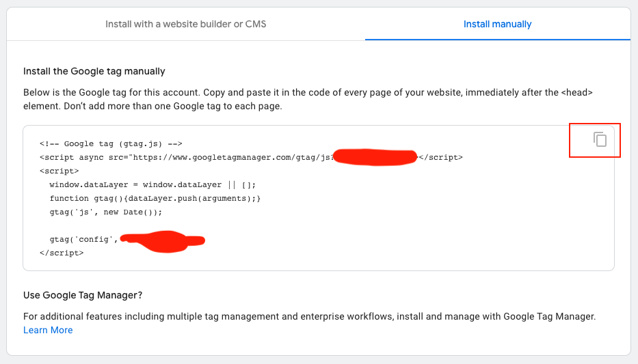Click the 'For additional features' description text

(309, 316)
